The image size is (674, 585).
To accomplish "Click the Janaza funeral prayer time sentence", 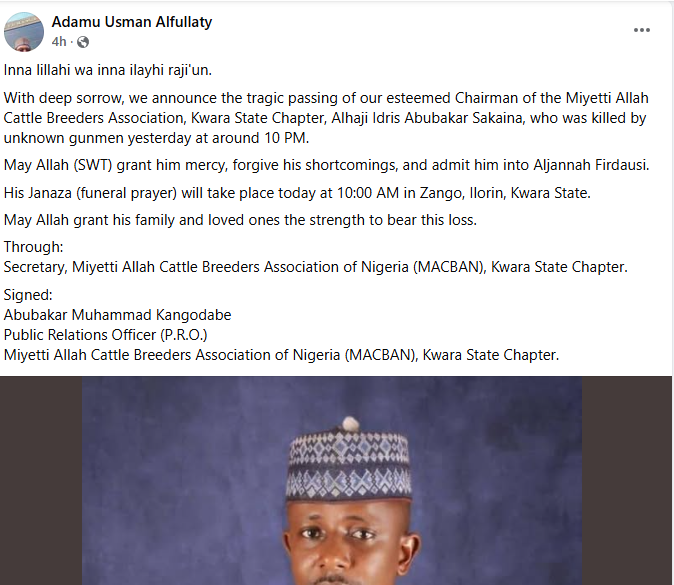I will tap(297, 193).
